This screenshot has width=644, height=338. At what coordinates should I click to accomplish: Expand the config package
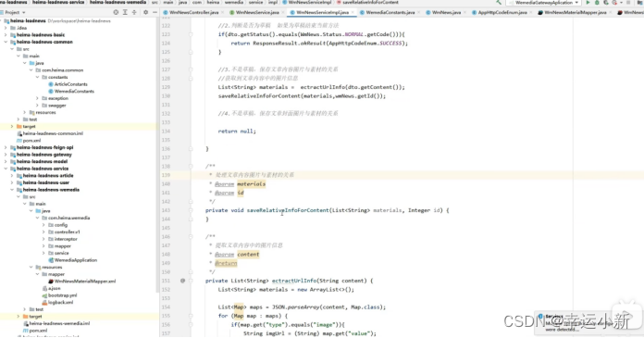pos(43,225)
